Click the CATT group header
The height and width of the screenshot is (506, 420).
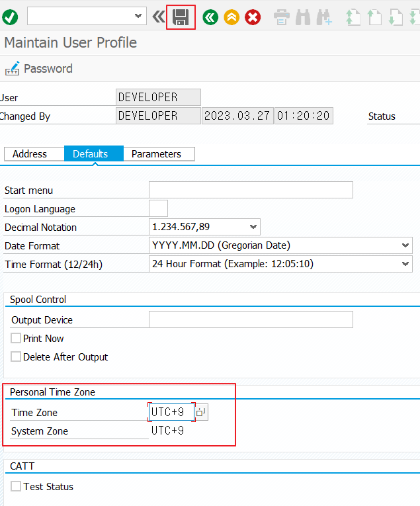click(x=22, y=466)
